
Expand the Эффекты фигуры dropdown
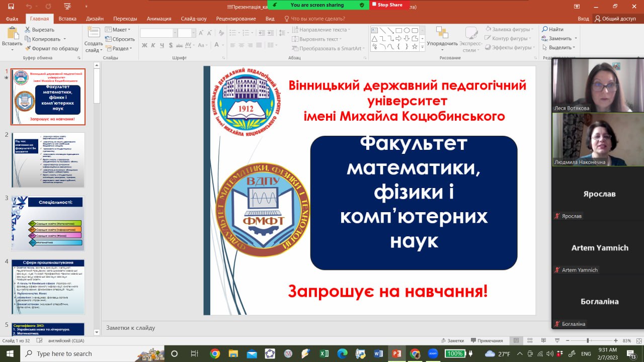pos(510,48)
